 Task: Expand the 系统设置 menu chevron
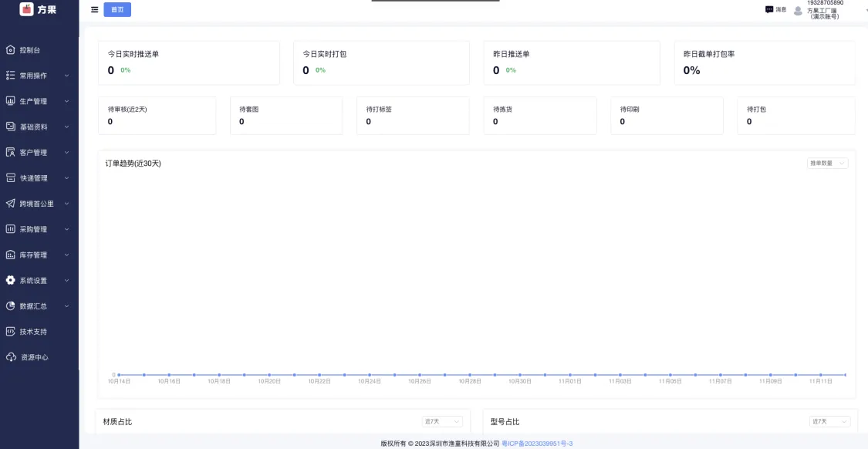click(x=66, y=280)
